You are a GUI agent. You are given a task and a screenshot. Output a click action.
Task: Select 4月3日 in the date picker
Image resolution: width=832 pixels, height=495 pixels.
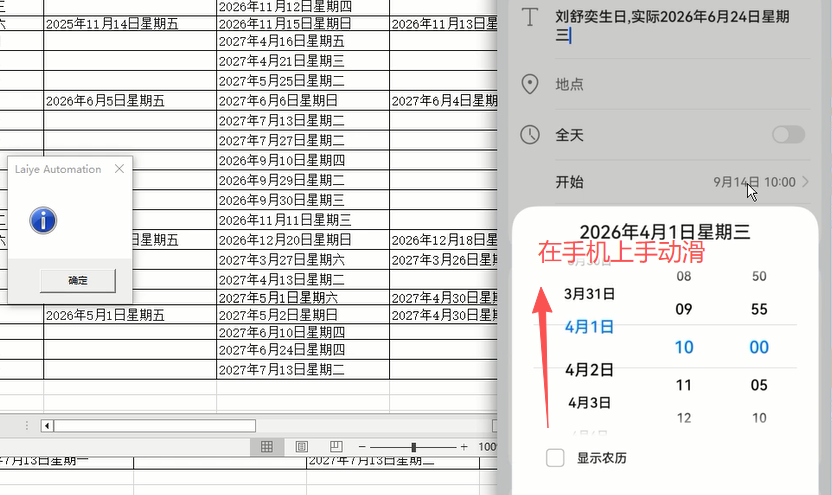590,403
